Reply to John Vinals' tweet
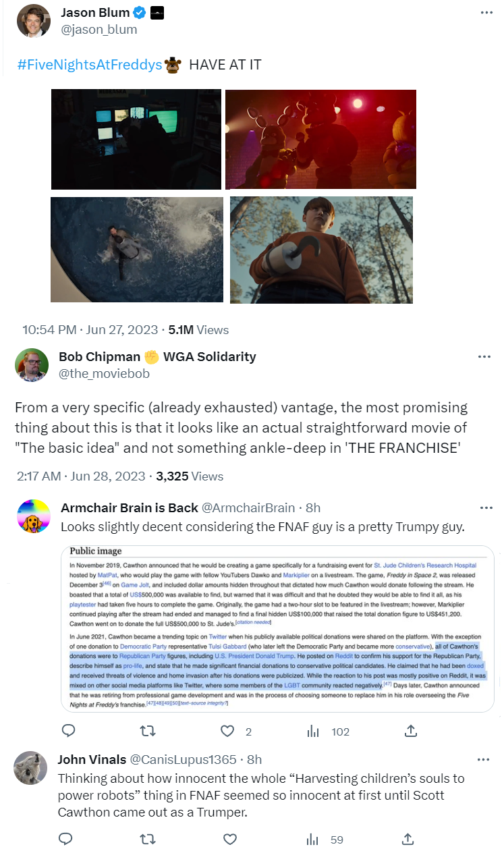Image resolution: width=504 pixels, height=853 pixels. (67, 839)
